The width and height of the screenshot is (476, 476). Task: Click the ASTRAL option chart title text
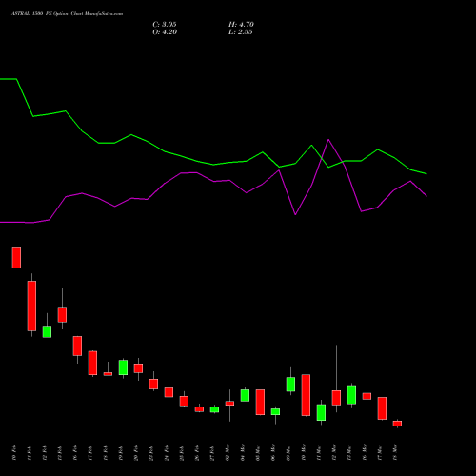[67, 14]
